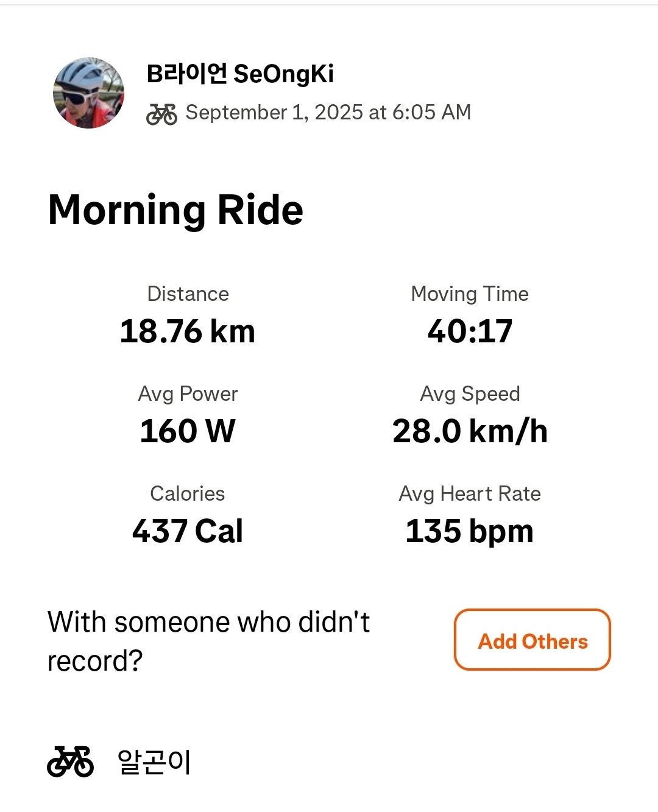Click the Avg Speed label
The height and width of the screenshot is (812, 658).
click(x=470, y=394)
